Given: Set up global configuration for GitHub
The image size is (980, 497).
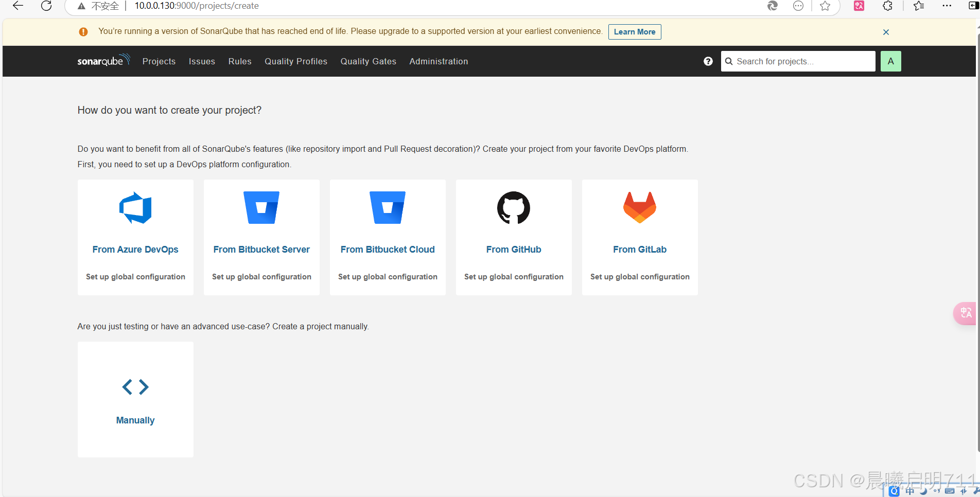Looking at the screenshot, I should tap(514, 277).
